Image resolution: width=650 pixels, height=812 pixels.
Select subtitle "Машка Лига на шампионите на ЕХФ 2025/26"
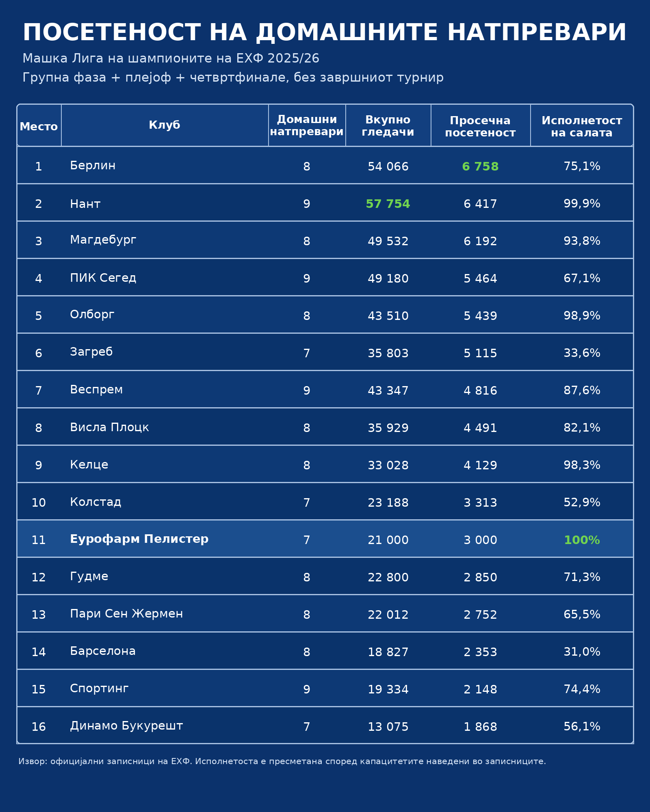coord(171,58)
